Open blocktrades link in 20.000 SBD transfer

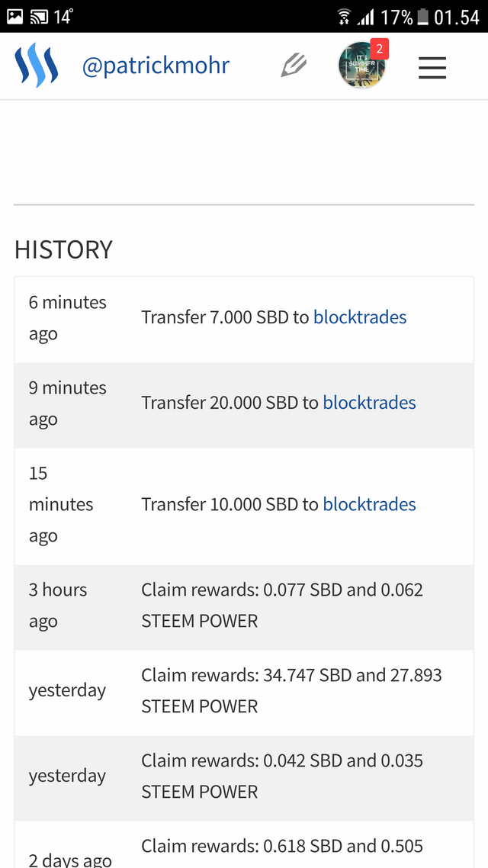369,403
